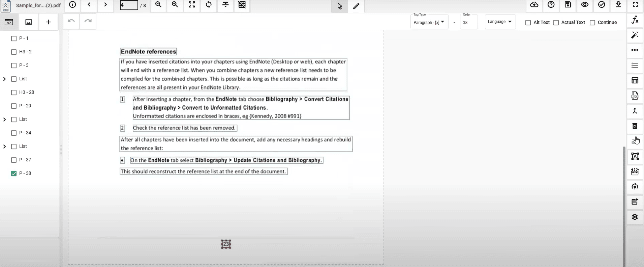
Task: Enable the Alt Text checkbox
Action: [x=528, y=23]
